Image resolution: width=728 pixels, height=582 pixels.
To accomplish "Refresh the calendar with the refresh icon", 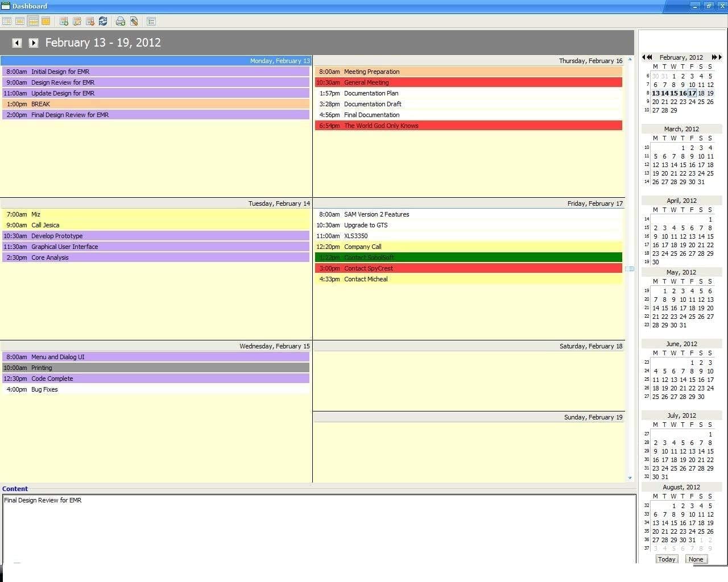I will pyautogui.click(x=103, y=21).
